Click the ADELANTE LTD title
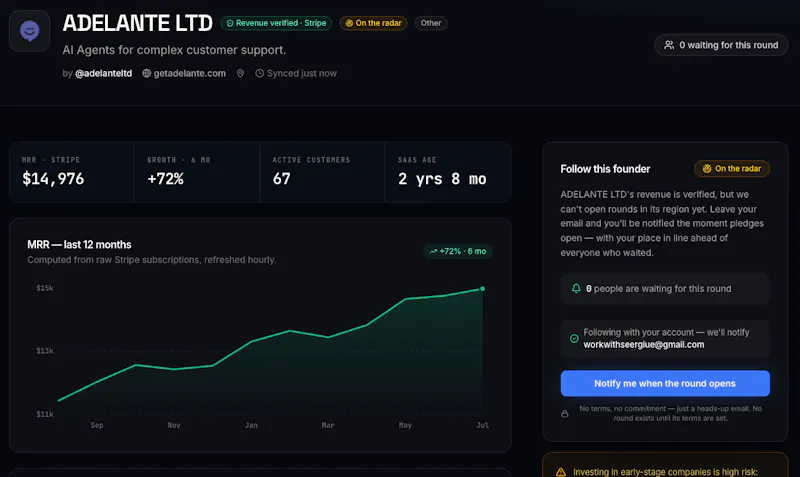Viewport: 800px width, 477px height. pyautogui.click(x=137, y=23)
